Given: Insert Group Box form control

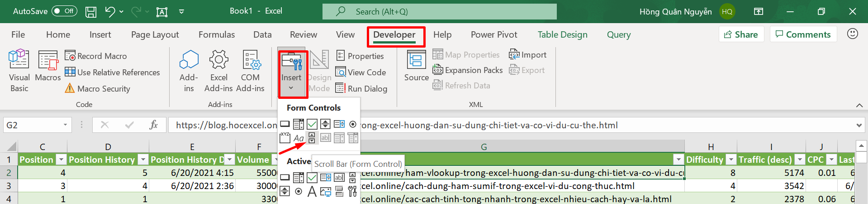Looking at the screenshot, I should (285, 137).
